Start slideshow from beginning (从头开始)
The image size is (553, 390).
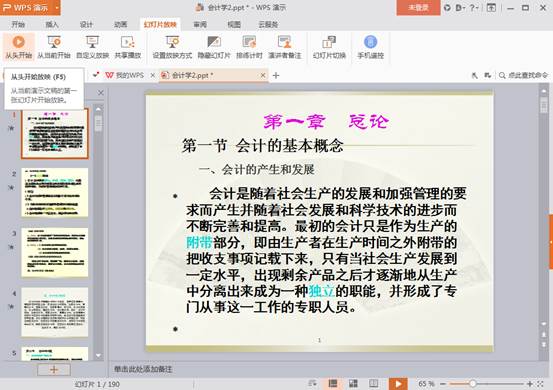tap(19, 47)
